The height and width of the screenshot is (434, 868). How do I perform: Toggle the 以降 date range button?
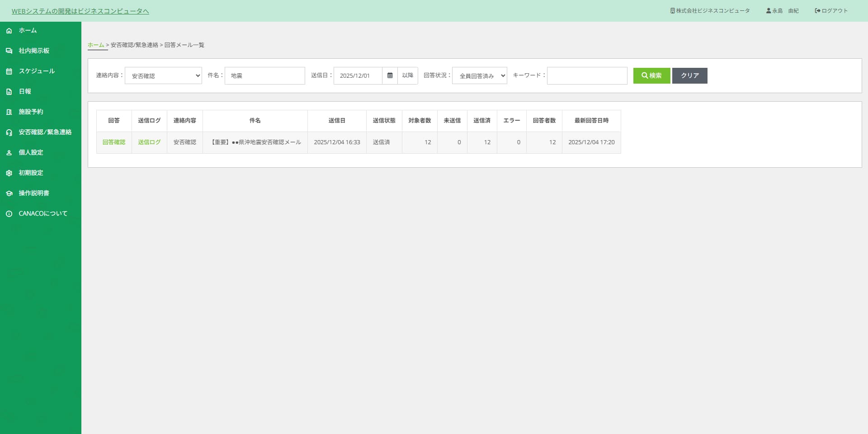pos(407,75)
